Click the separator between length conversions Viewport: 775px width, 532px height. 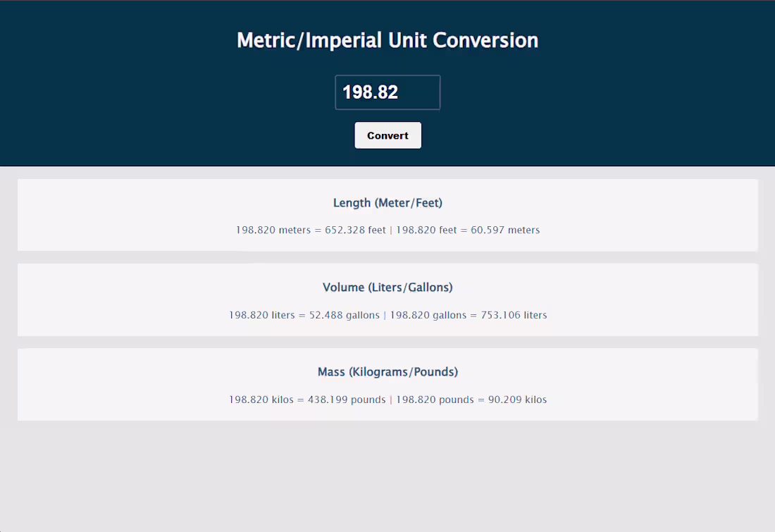392,230
